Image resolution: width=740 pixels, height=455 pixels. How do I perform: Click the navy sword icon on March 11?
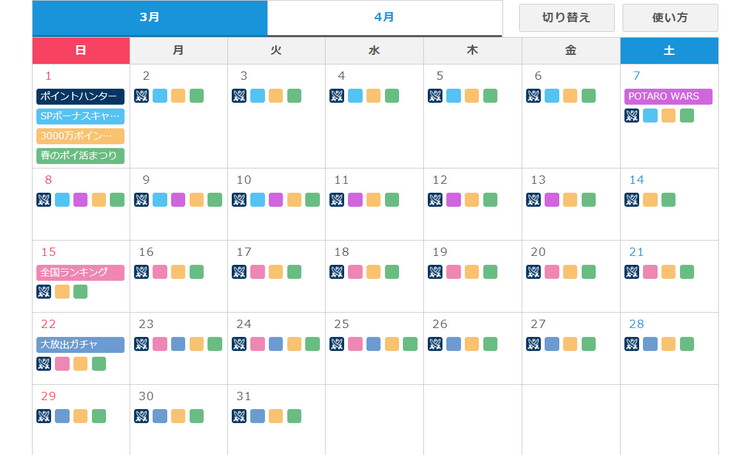click(337, 200)
